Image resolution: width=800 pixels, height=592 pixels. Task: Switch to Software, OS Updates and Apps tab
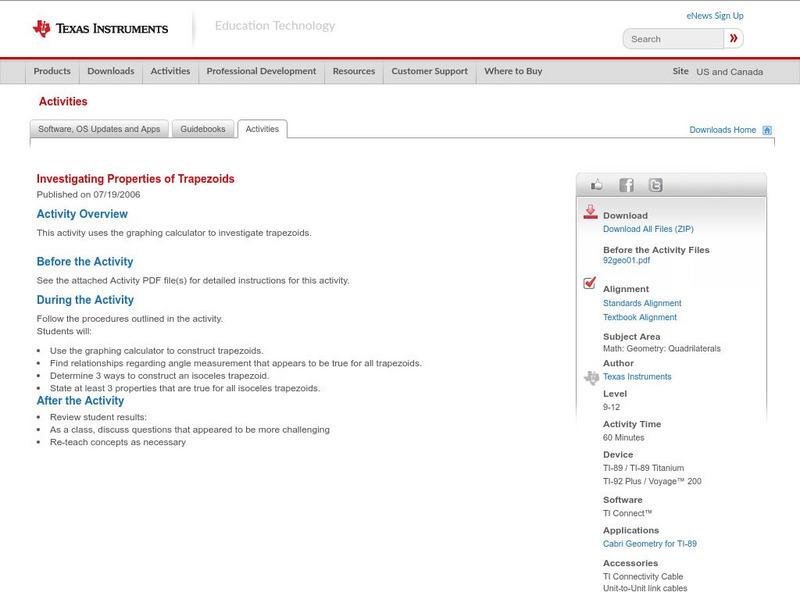click(x=99, y=129)
